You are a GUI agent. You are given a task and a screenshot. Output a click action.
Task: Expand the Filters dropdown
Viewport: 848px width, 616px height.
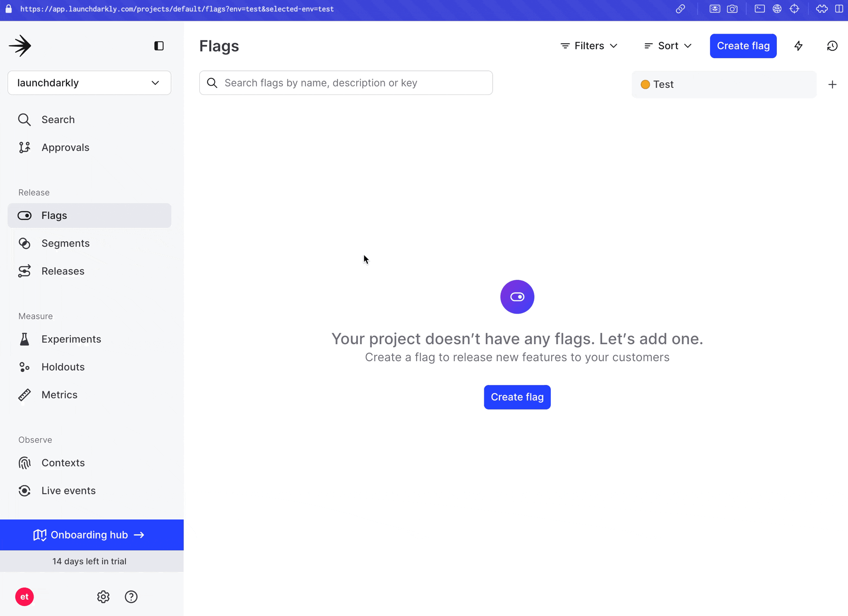pos(589,46)
